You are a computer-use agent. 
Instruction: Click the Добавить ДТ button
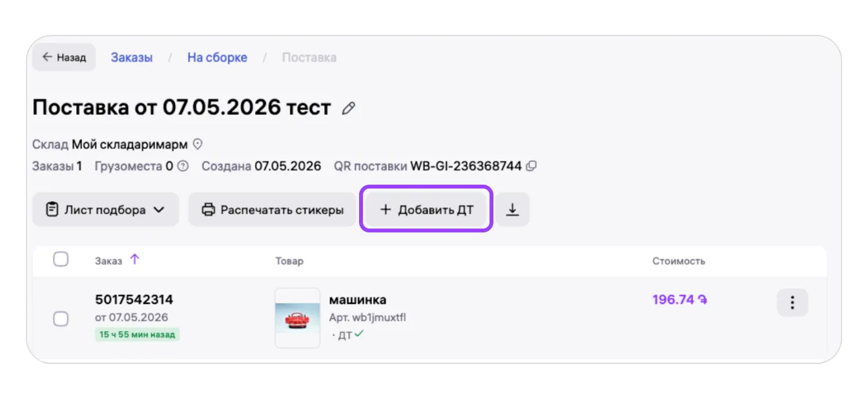[x=426, y=210]
